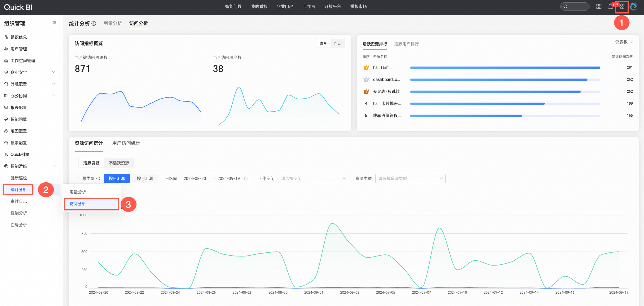Click the 外观配置 shirt icon
Viewport: 644px width, 306px height.
pos(6,84)
